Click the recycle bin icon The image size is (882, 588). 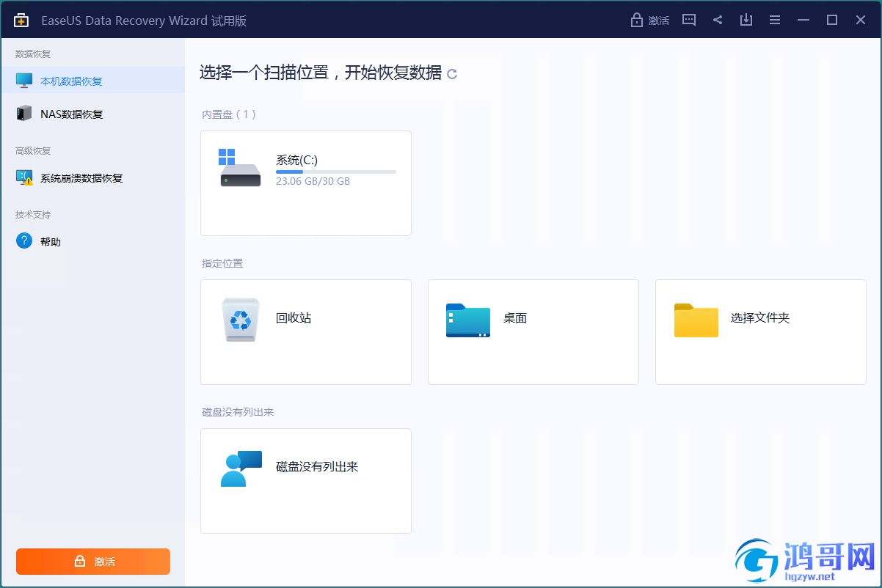[241, 320]
